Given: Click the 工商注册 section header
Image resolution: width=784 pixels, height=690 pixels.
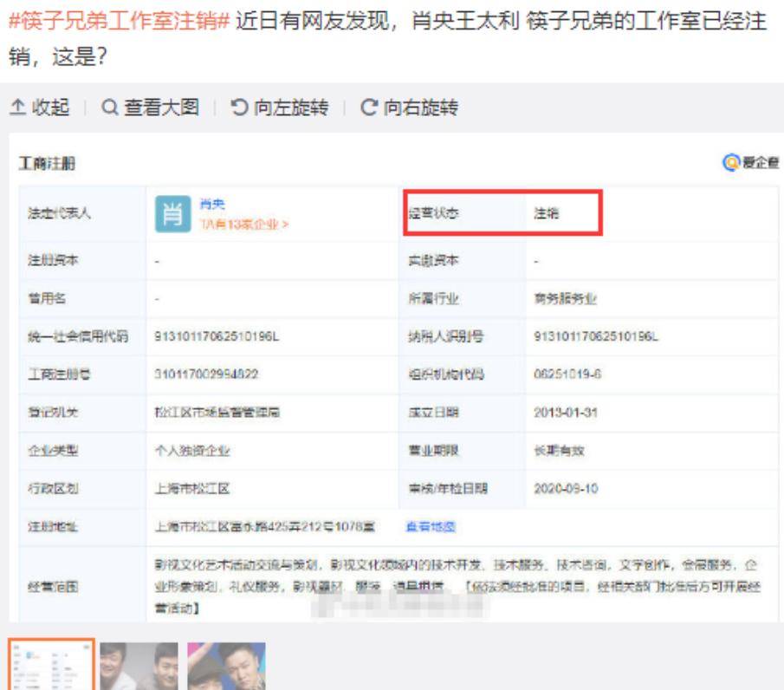Looking at the screenshot, I should (x=46, y=166).
